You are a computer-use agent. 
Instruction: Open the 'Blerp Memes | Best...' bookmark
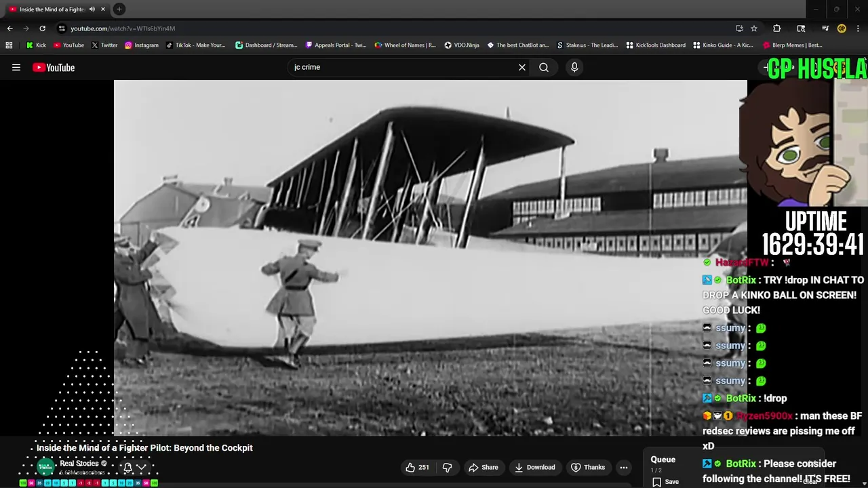coord(793,45)
